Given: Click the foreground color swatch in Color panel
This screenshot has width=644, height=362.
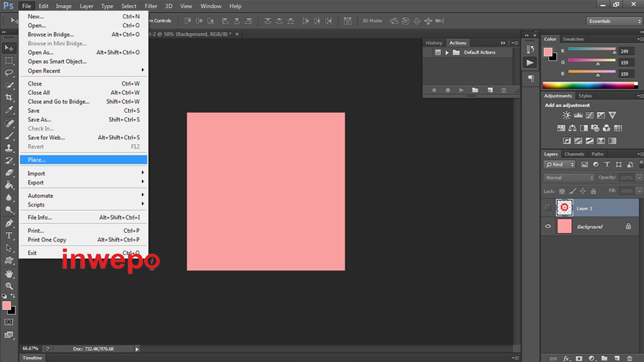Looking at the screenshot, I should point(547,52).
